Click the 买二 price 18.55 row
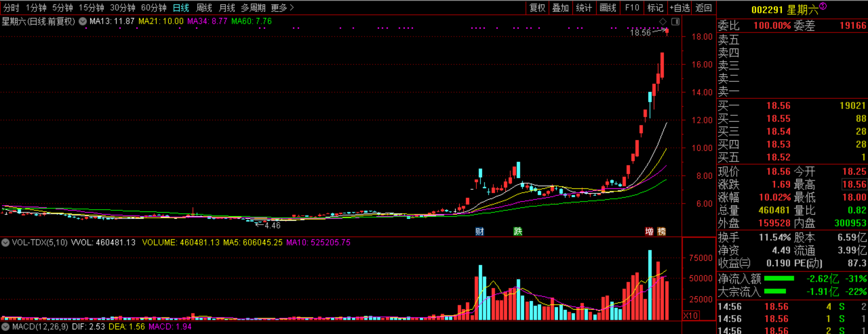Image resolution: width=868 pixels, height=334 pixels. (x=792, y=119)
